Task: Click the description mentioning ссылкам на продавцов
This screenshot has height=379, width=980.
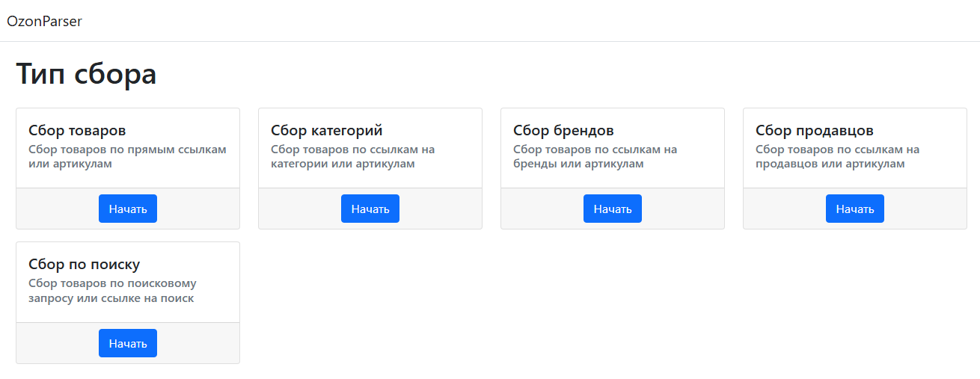Action: [838, 157]
